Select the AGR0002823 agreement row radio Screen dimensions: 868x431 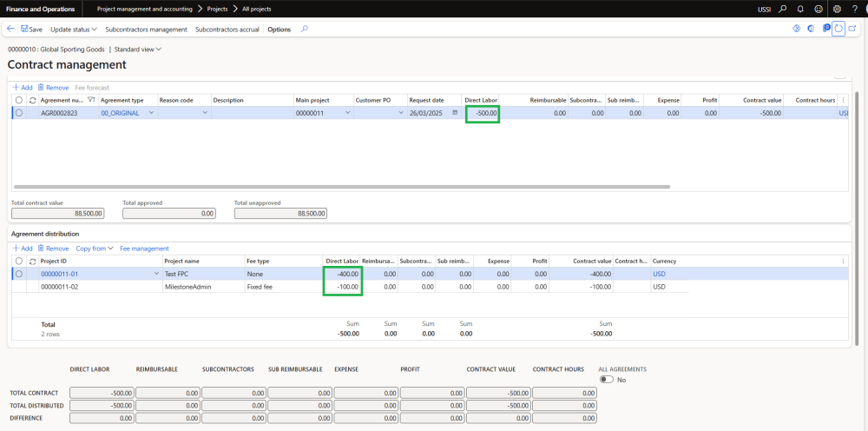pos(19,113)
